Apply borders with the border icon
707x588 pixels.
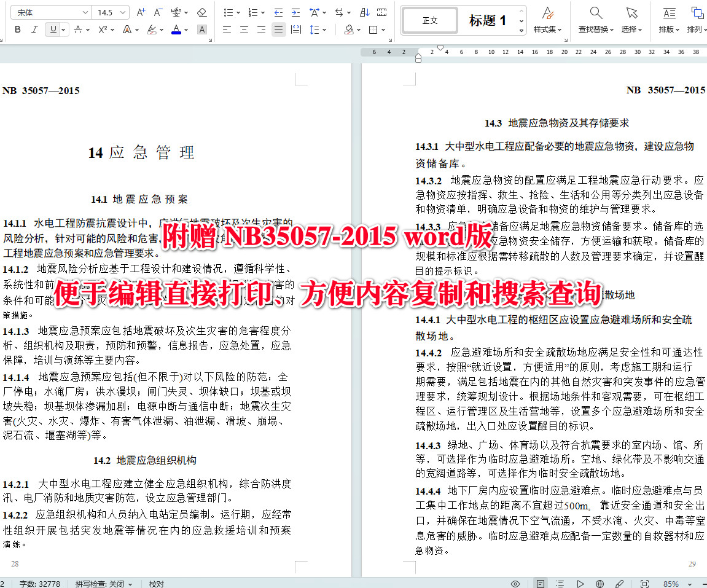pos(373,29)
